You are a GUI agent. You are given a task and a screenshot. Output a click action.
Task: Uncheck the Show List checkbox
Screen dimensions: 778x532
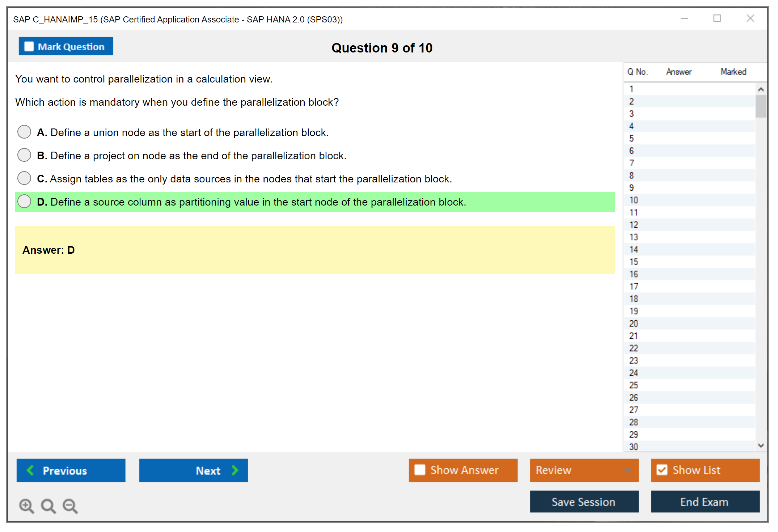coord(662,470)
